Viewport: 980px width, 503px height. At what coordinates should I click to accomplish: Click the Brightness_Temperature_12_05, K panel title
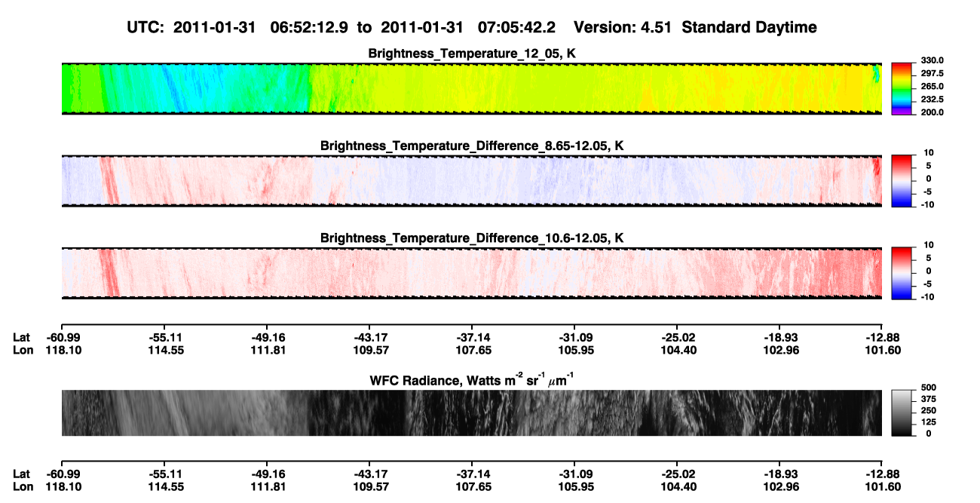point(472,54)
